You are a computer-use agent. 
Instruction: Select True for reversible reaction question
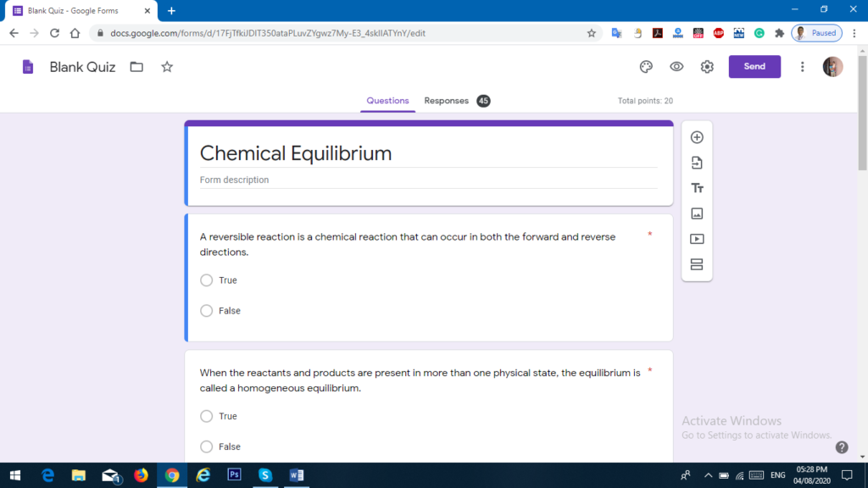pos(207,280)
